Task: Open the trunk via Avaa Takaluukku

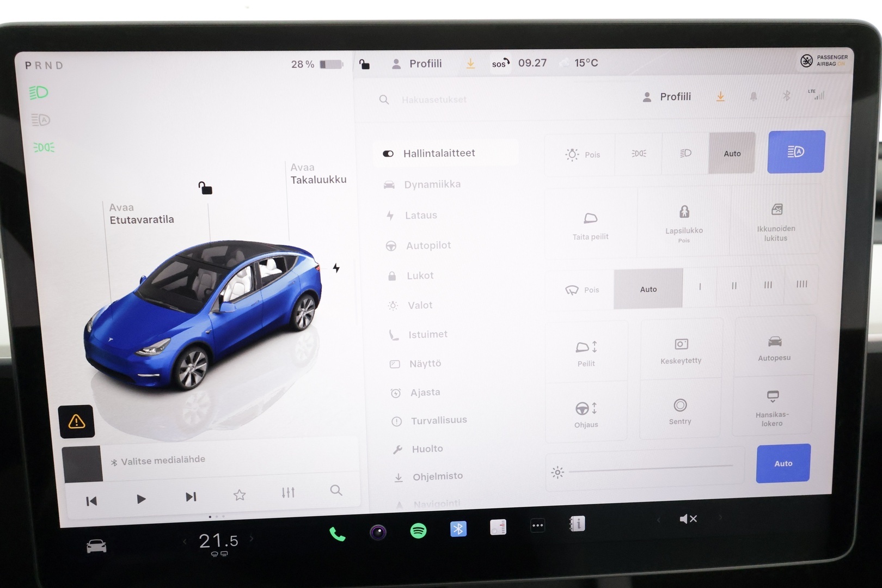Action: [x=318, y=173]
